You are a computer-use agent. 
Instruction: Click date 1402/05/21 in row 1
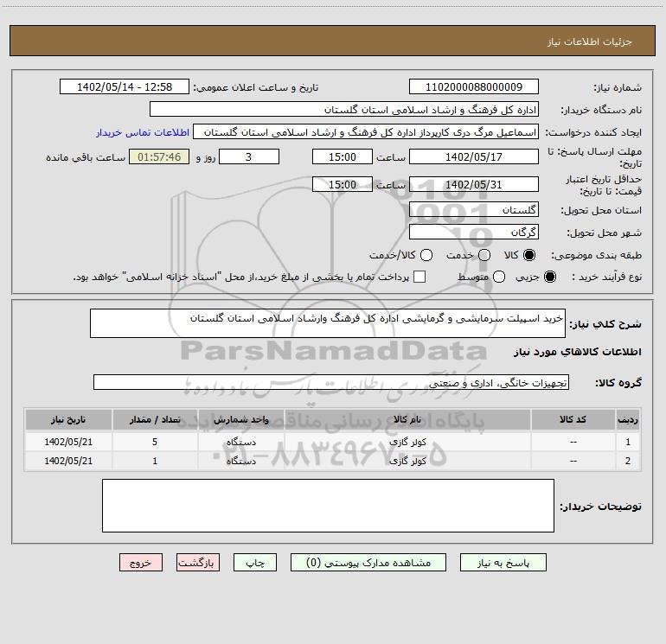[68, 442]
